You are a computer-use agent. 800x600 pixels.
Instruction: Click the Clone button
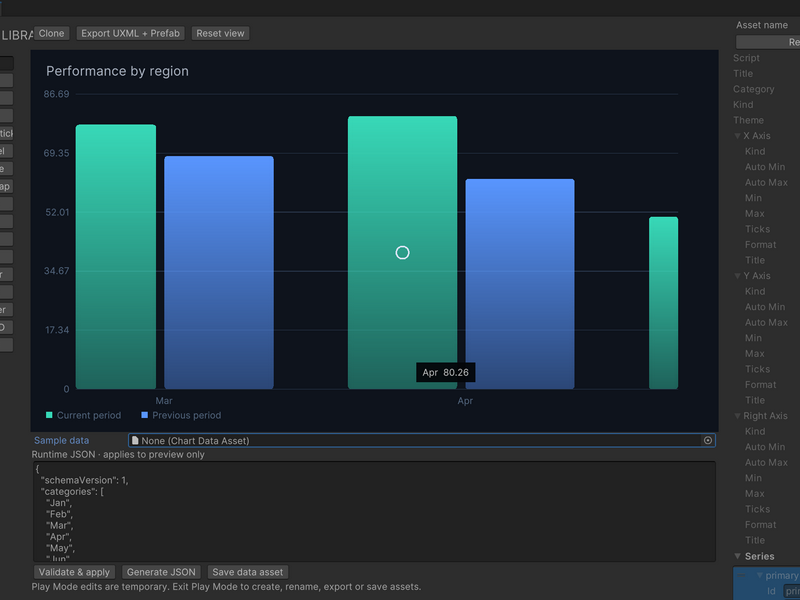point(52,33)
